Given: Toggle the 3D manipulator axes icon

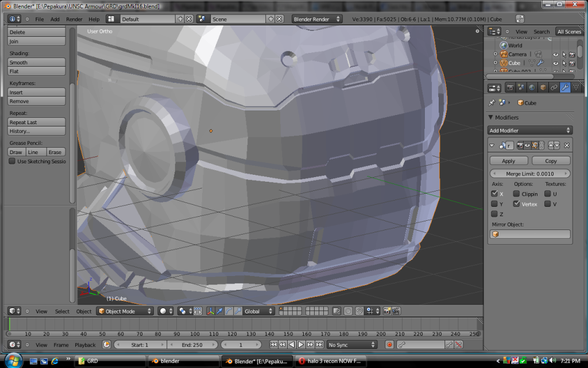Looking at the screenshot, I should [x=210, y=311].
